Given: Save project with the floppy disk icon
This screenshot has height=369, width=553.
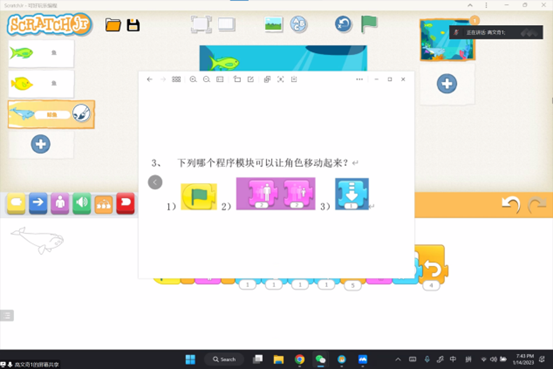Looking at the screenshot, I should [x=133, y=25].
